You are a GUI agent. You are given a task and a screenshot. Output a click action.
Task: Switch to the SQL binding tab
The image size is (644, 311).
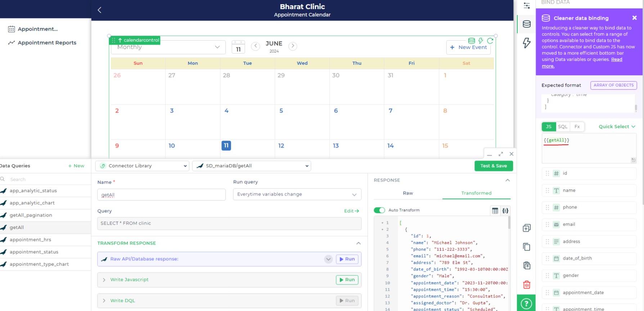click(x=563, y=127)
